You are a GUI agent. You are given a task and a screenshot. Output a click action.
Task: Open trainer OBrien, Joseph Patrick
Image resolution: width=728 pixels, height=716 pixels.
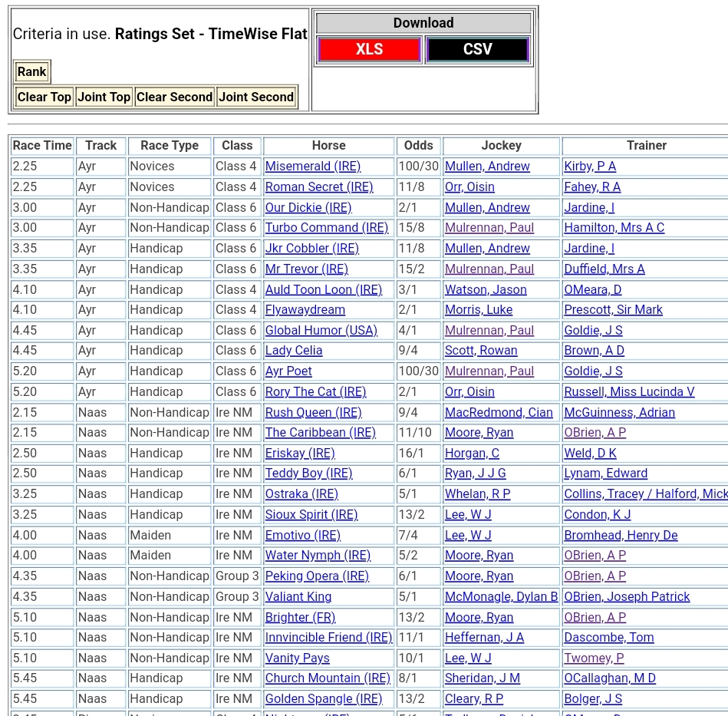pyautogui.click(x=627, y=597)
